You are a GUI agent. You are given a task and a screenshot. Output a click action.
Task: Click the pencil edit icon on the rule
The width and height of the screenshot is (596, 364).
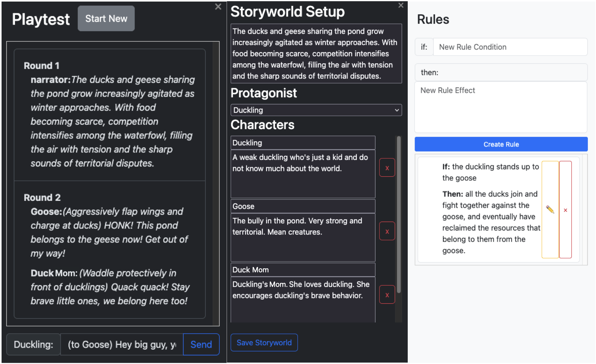click(x=550, y=210)
